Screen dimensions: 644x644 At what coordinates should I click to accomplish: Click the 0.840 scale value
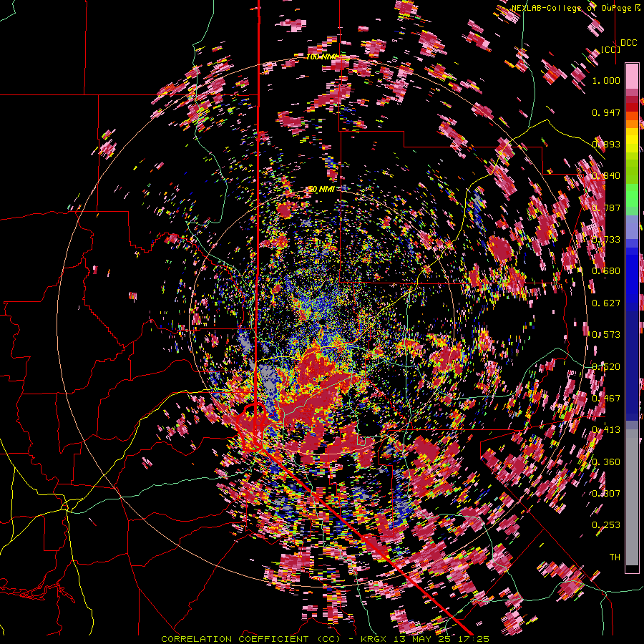(x=606, y=176)
